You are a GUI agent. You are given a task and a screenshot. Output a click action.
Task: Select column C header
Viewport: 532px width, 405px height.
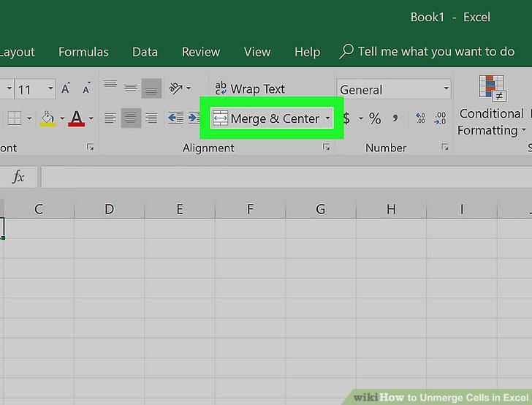pos(39,209)
